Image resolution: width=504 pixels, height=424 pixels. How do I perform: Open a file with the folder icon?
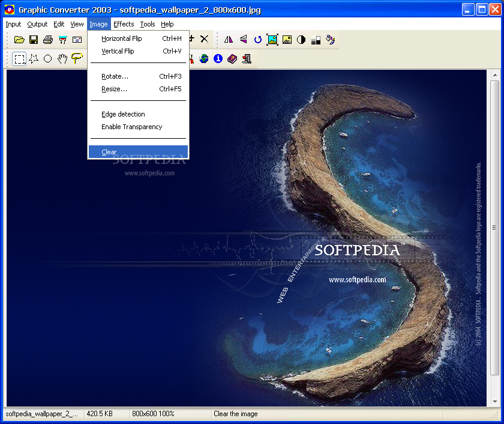(19, 40)
